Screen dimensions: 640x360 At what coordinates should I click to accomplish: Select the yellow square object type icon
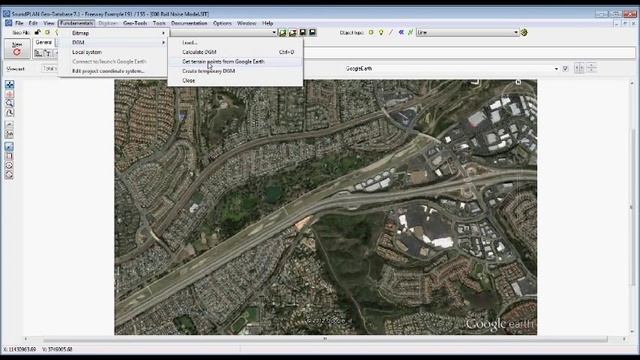tap(371, 32)
